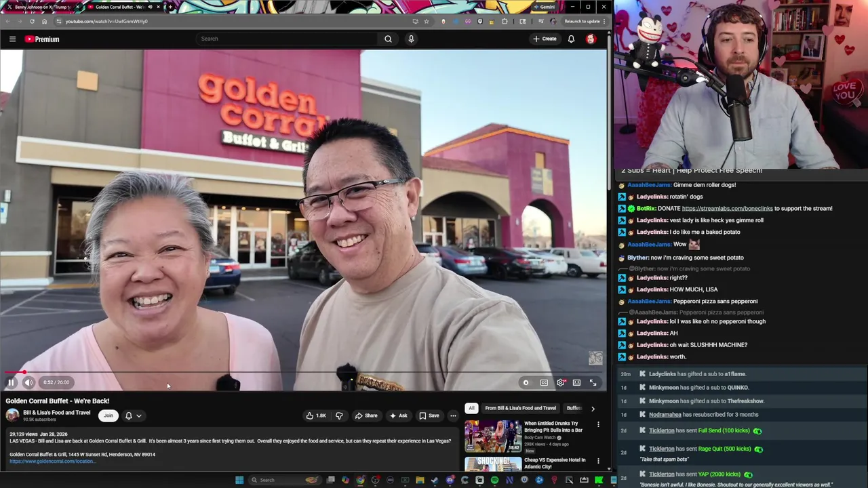Open Windows Start menu
Viewport: 868px width, 488px height.
239,480
